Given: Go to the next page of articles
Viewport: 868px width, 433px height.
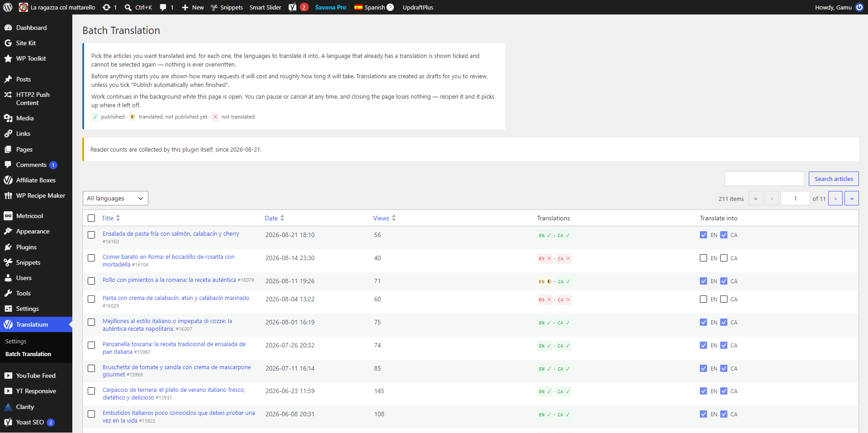Looking at the screenshot, I should click(835, 198).
